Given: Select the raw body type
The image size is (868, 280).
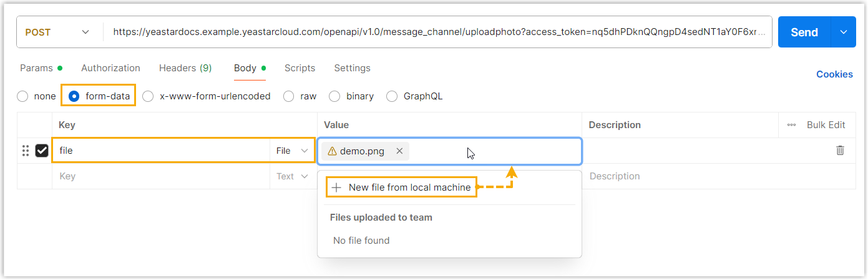Looking at the screenshot, I should (x=288, y=96).
